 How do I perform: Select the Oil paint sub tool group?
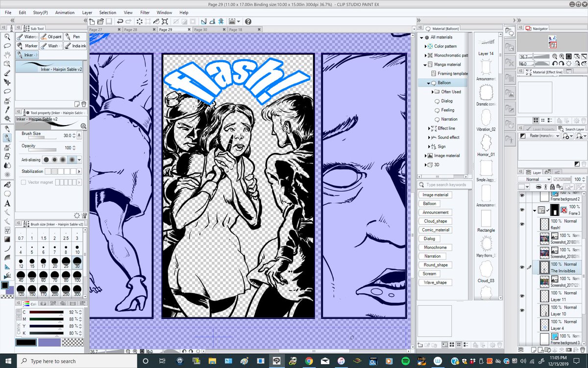51,37
